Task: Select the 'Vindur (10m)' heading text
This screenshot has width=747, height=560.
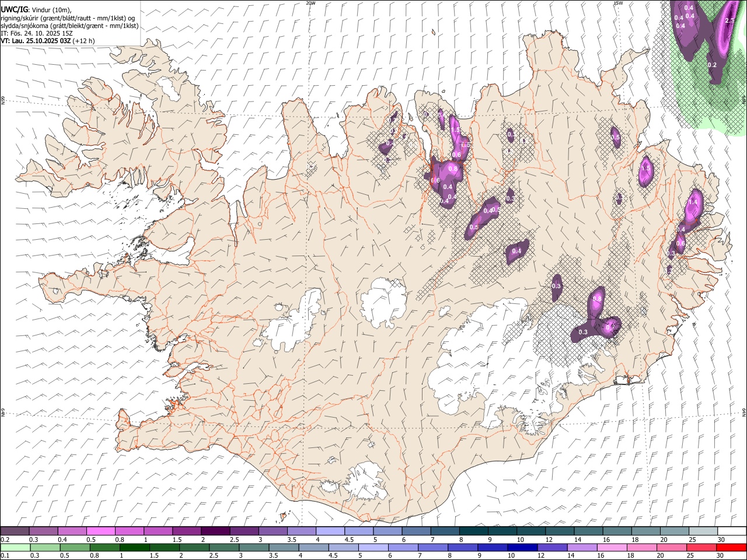Action: coord(51,10)
